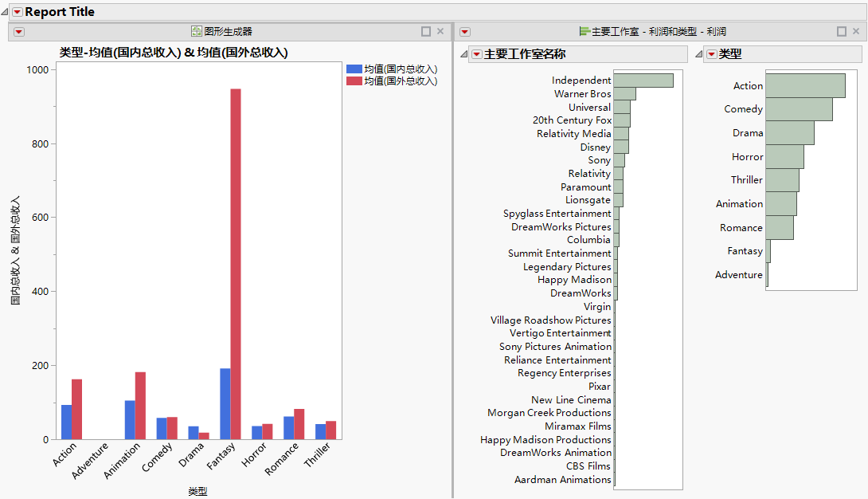Click the blue 均值(国内总收入) legend swatch
The height and width of the screenshot is (499, 868).
coord(354,69)
